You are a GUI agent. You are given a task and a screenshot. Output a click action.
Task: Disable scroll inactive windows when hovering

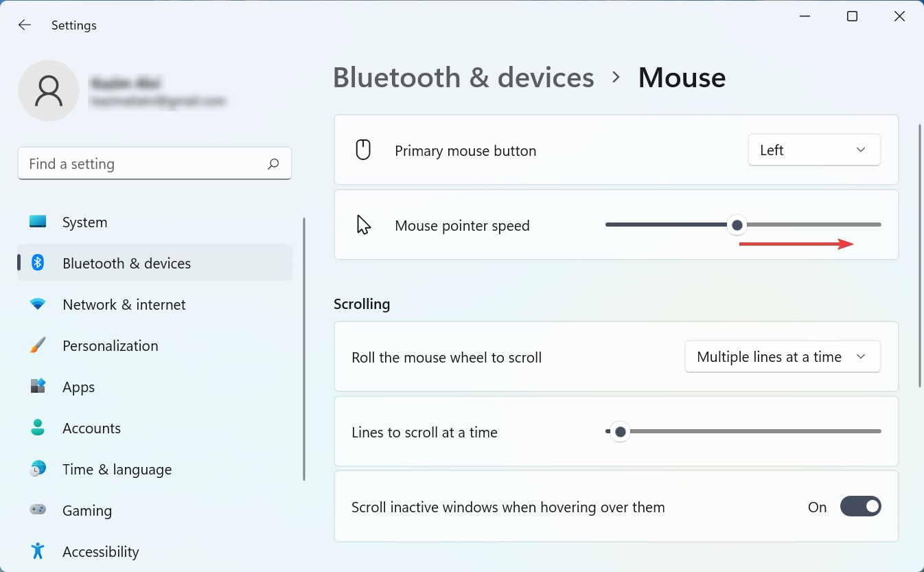coord(860,506)
